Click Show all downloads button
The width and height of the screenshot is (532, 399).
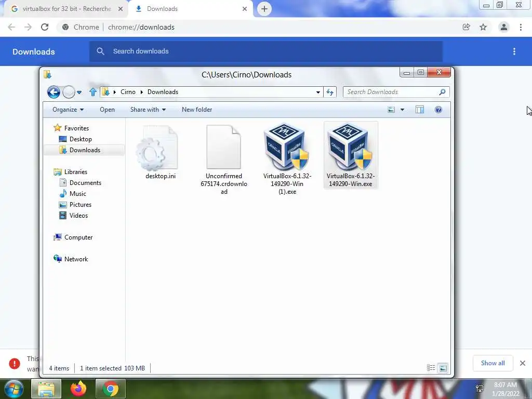click(x=493, y=363)
